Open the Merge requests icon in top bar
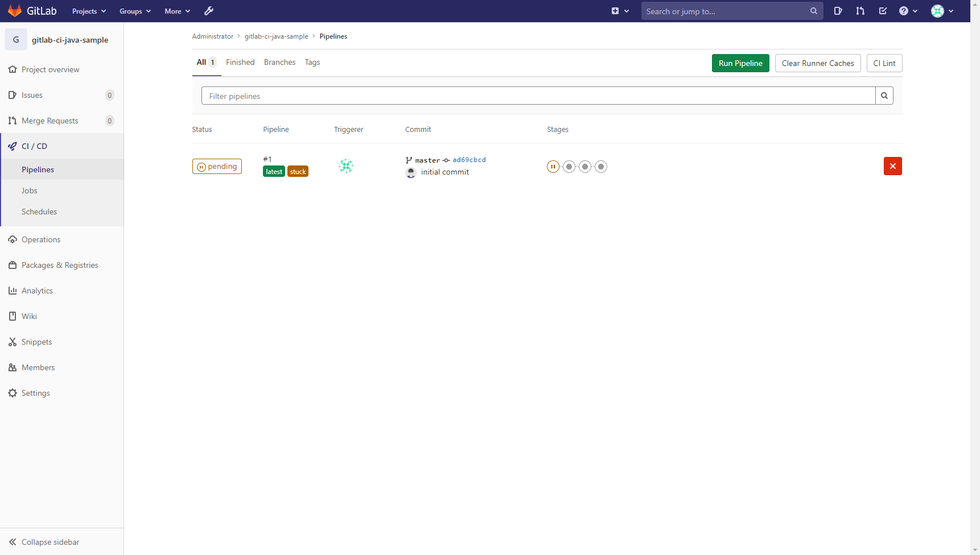Screen dimensions: 980x555 [860, 11]
